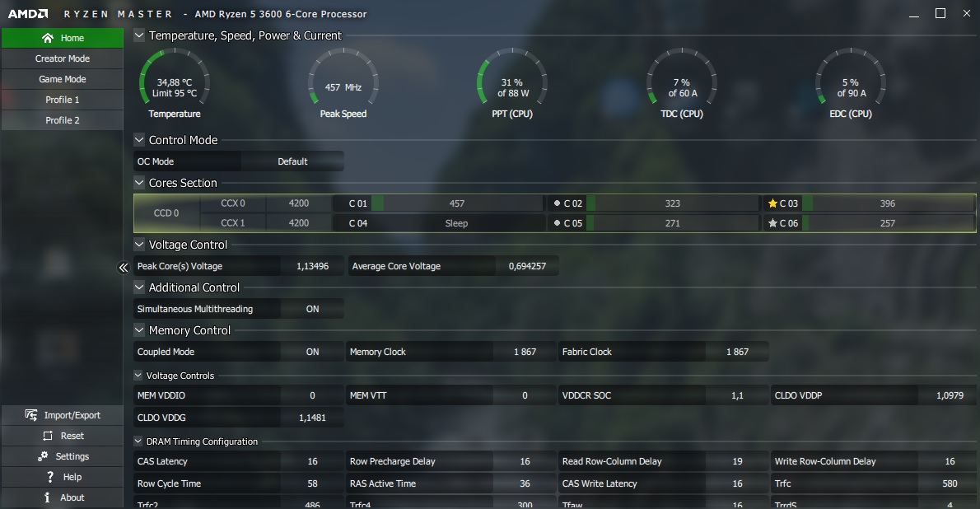
Task: Select core C 01 speed bar
Action: 457,203
